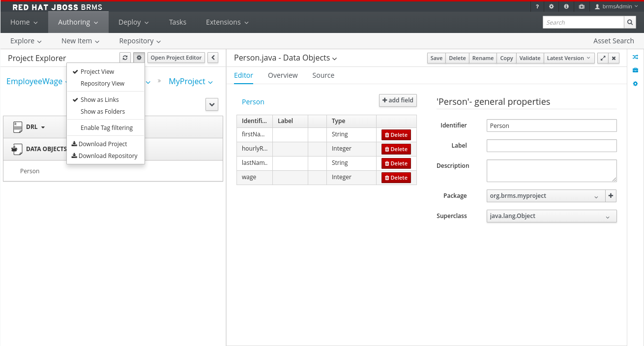Click the gear icon in right sidebar
The width and height of the screenshot is (644, 346).
[x=635, y=84]
